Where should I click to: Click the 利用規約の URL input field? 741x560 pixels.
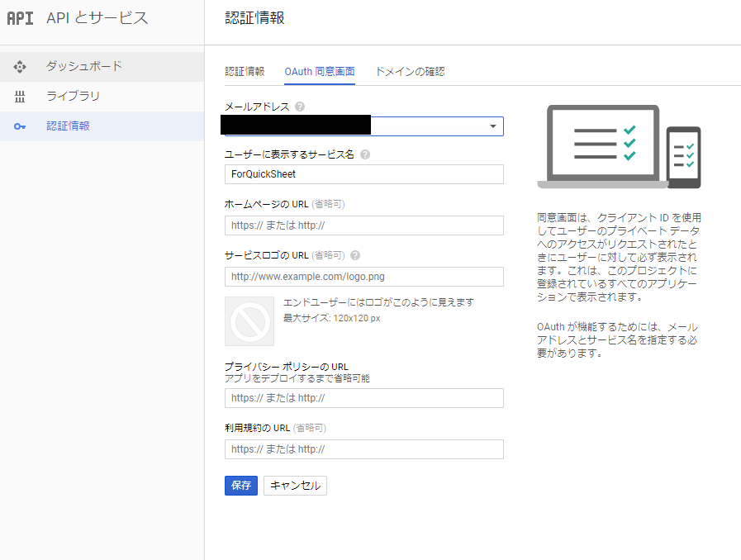coord(363,449)
